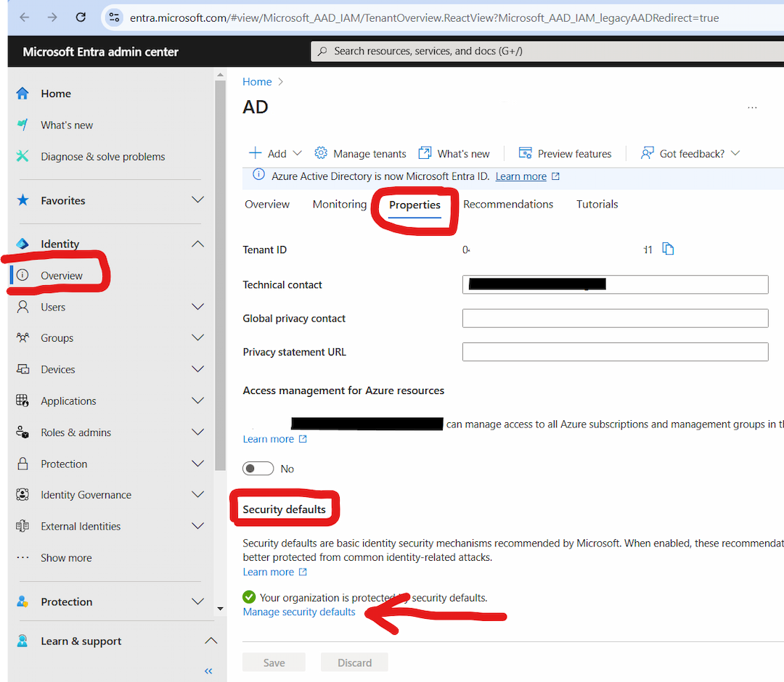Open the Recommendations tab

click(x=508, y=205)
